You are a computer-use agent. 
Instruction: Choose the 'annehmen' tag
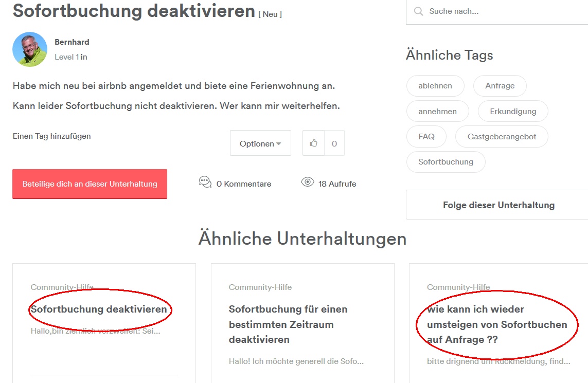click(437, 111)
